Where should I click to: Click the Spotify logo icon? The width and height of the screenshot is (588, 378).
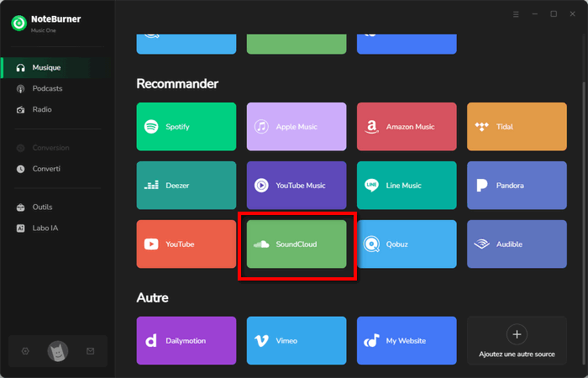[x=151, y=127]
